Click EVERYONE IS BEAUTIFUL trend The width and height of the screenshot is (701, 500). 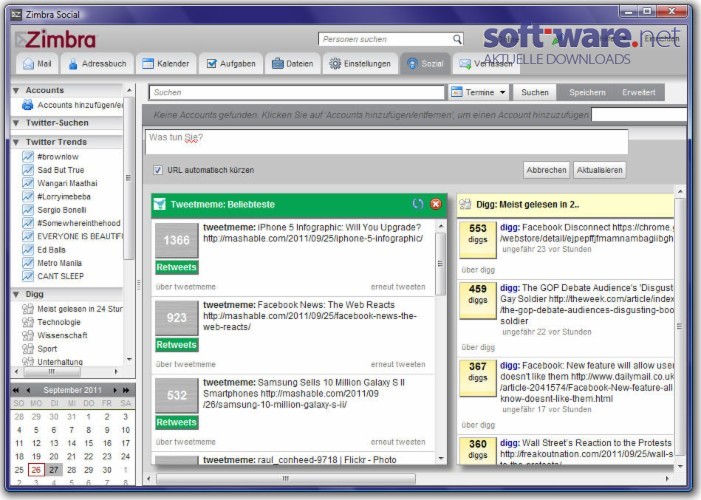[80, 236]
